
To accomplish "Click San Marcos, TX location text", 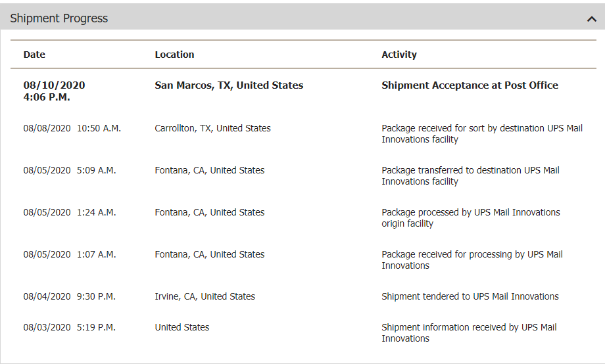I will (x=230, y=85).
